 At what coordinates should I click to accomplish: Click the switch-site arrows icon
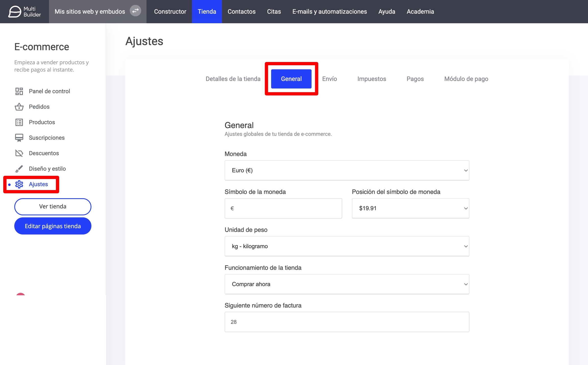(135, 11)
